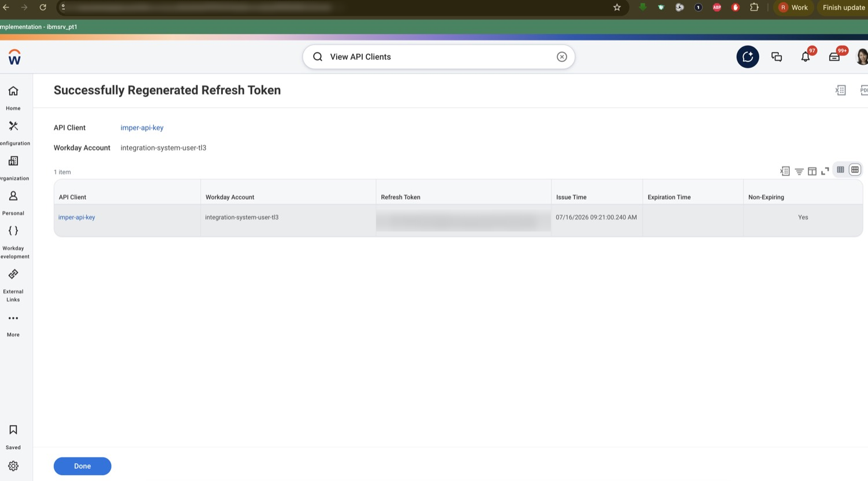Open the green download arrow extension
868x481 pixels.
tap(642, 8)
